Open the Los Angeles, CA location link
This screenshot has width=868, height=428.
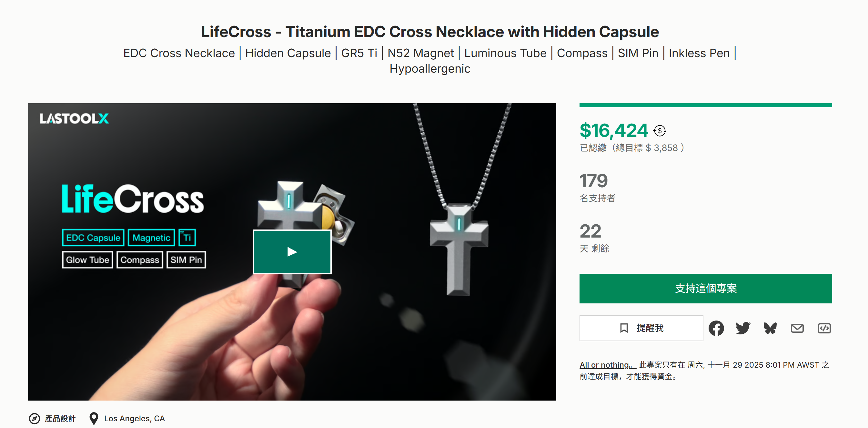(x=134, y=419)
